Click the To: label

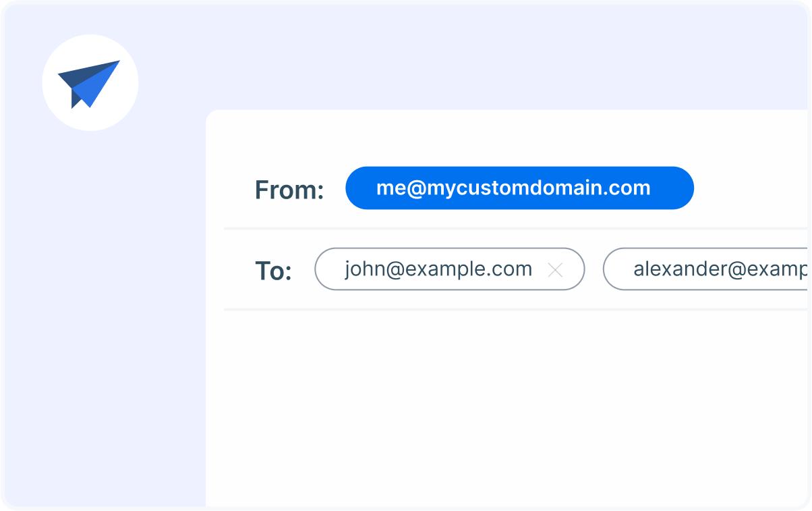(x=273, y=271)
